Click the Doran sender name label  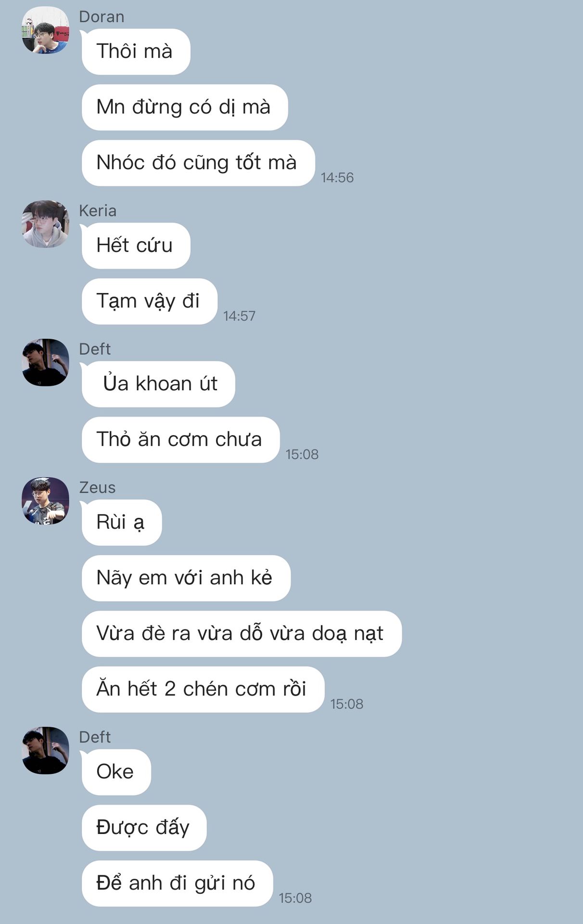(x=101, y=17)
